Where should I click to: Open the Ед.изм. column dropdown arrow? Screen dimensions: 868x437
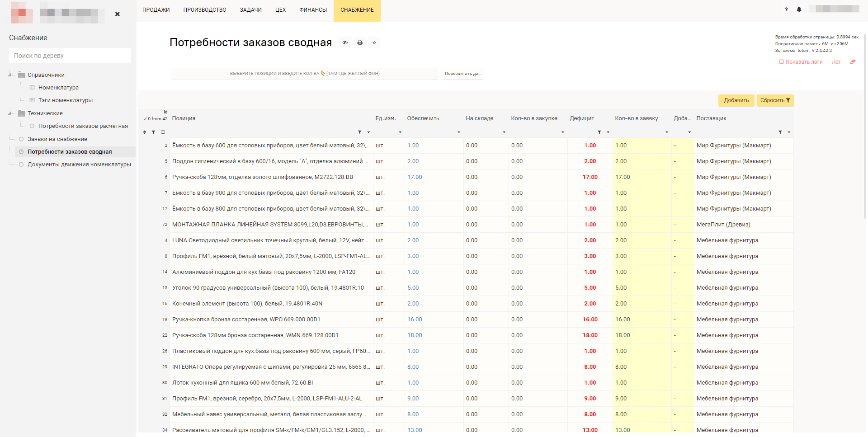(x=400, y=132)
